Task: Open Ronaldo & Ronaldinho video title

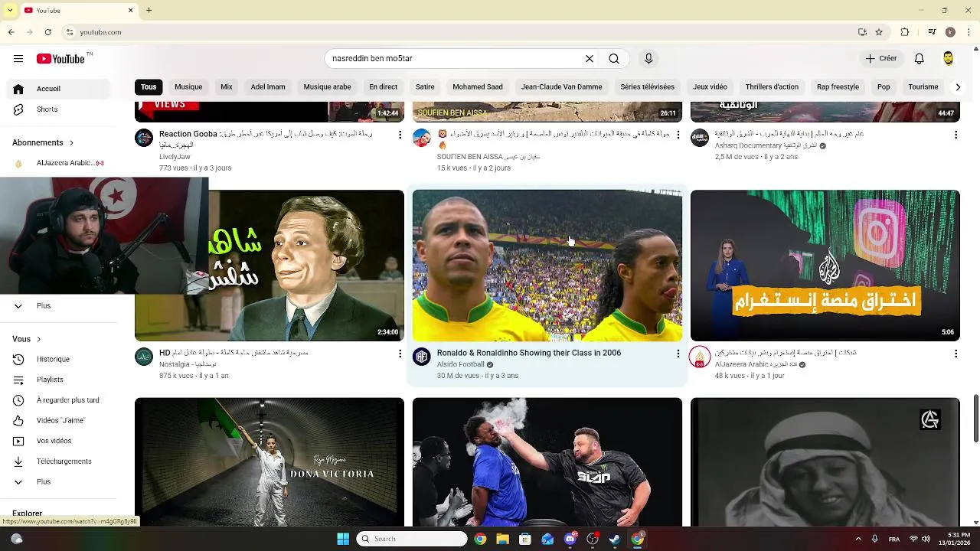Action: tap(529, 353)
